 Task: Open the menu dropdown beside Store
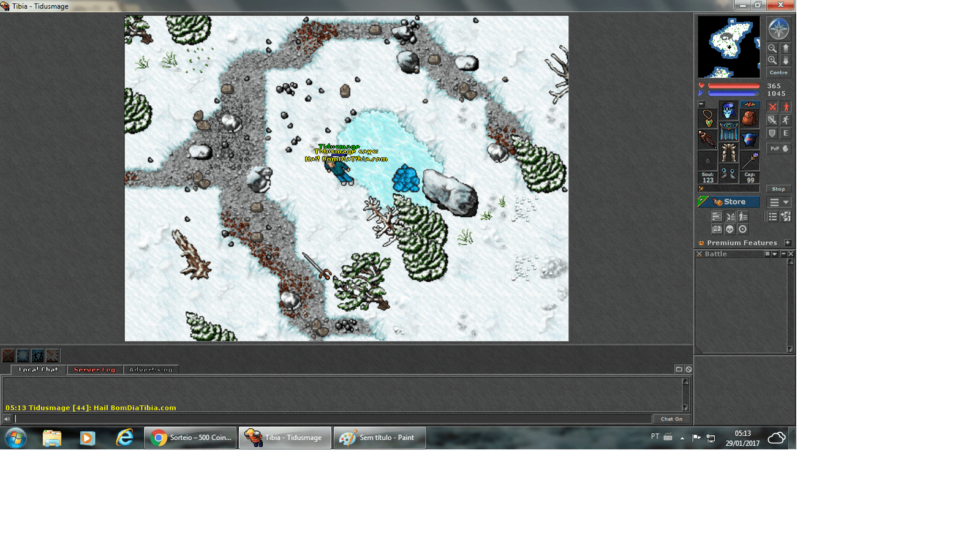779,202
